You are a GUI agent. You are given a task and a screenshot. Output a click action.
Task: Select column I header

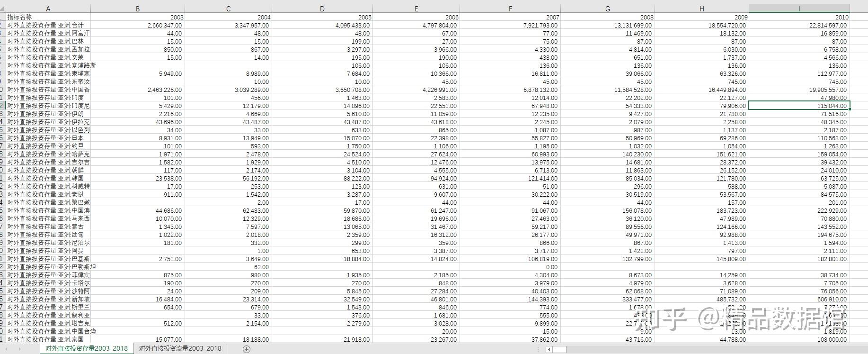click(x=799, y=9)
